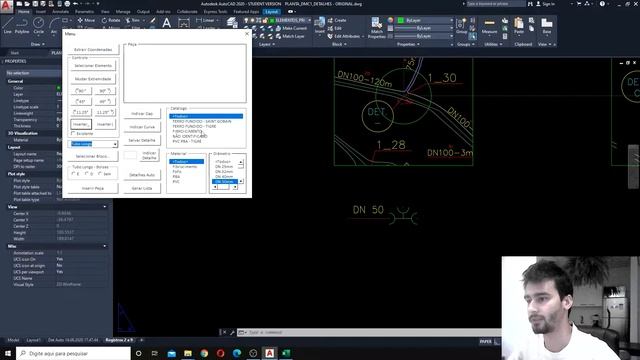Click the Edit Attributes tool

tap(345, 36)
